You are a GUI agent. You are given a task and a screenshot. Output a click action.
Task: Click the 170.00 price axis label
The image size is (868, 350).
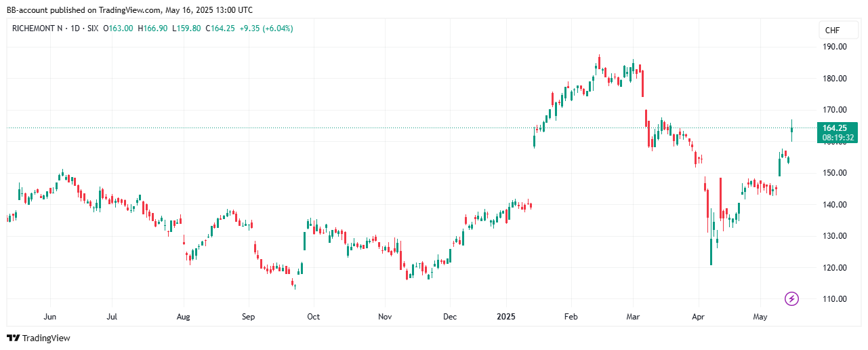click(x=834, y=110)
